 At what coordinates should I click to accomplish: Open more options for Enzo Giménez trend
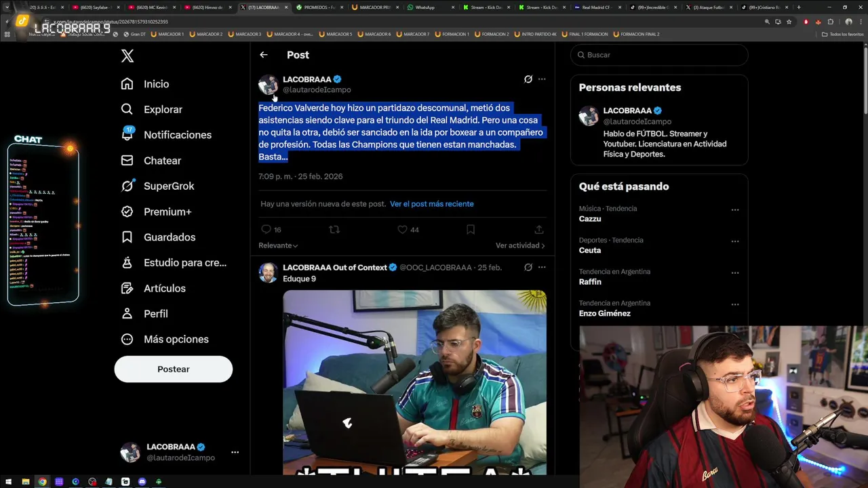(735, 304)
